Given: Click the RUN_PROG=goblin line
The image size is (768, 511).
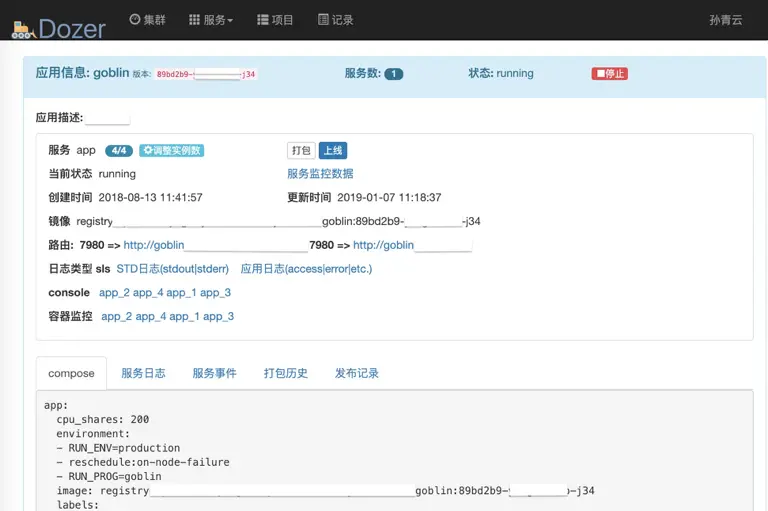Looking at the screenshot, I should point(109,476).
